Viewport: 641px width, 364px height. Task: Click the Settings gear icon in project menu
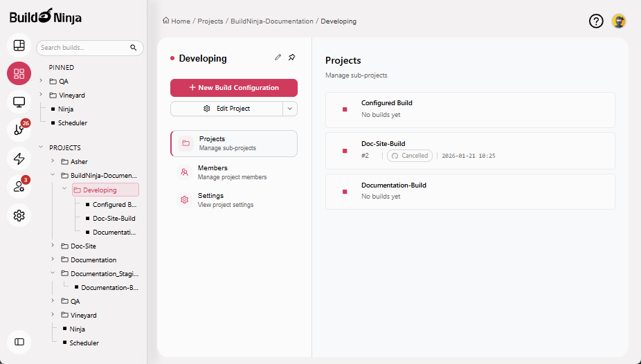pos(185,200)
